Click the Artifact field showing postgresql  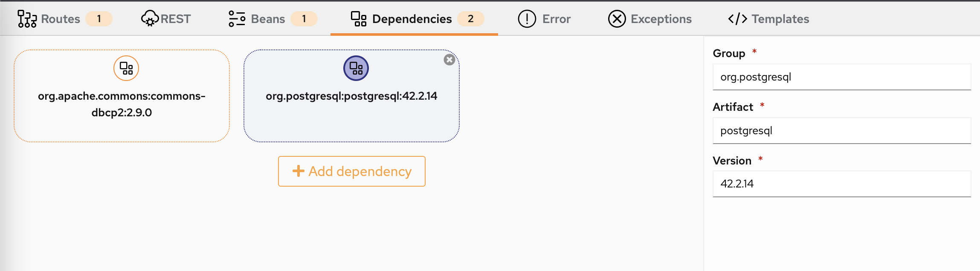(841, 131)
